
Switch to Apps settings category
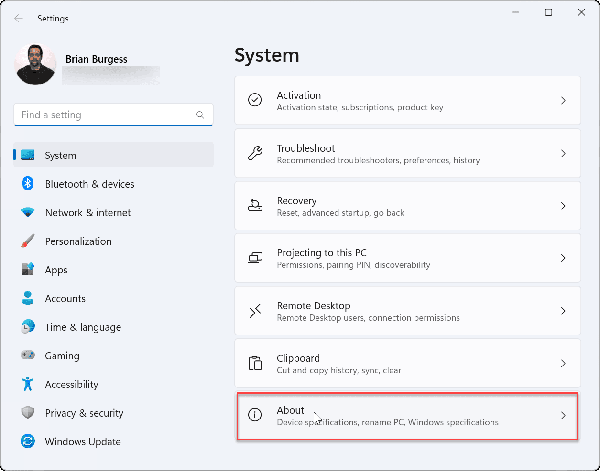tap(56, 270)
